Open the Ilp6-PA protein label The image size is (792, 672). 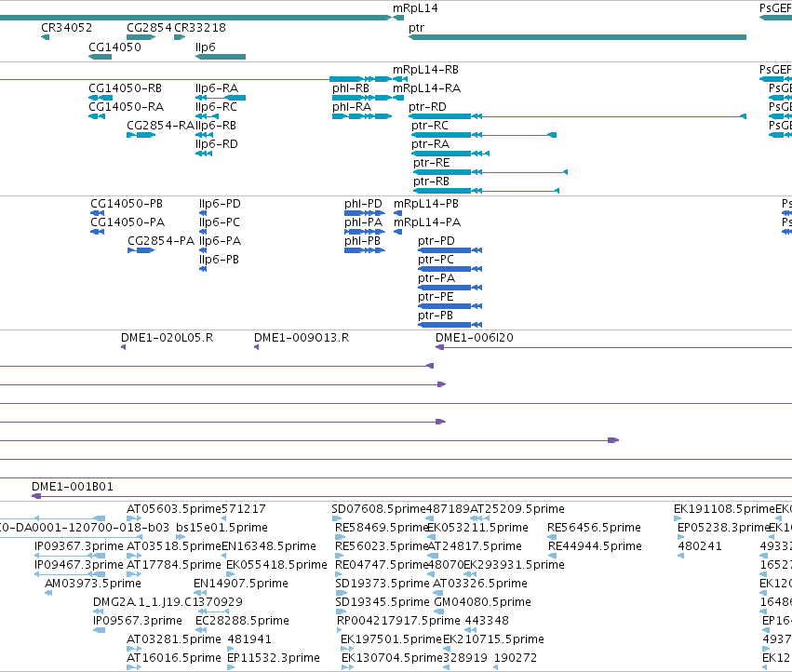[221, 241]
